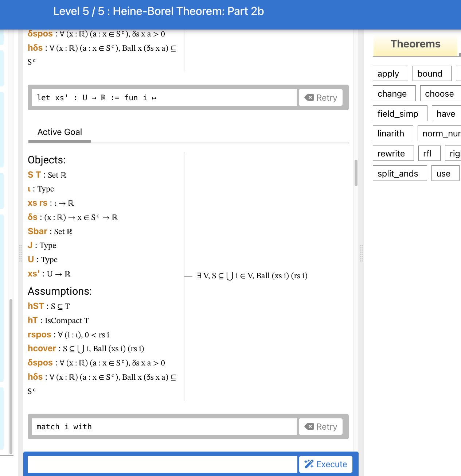Open the 'norm_num' tactic entry
The width and height of the screenshot is (461, 476).
(x=440, y=133)
